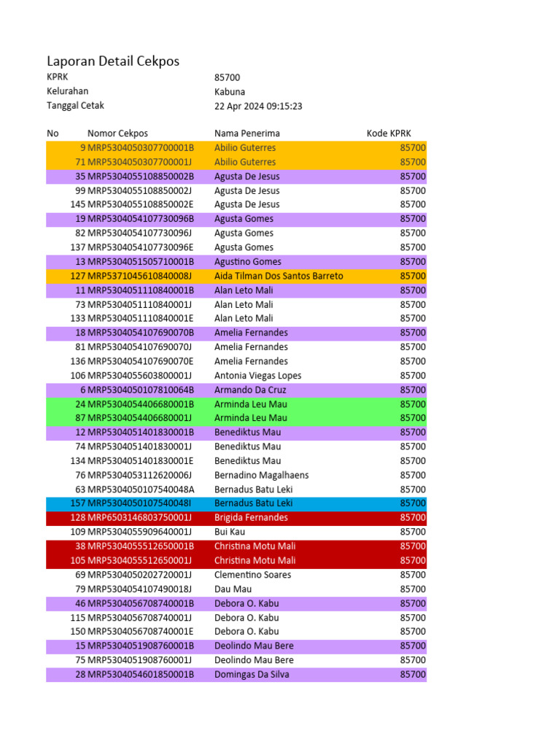This screenshot has height=747, width=560.
Task: Select the name 'Bernadino Magalhaens'
Action: click(262, 475)
